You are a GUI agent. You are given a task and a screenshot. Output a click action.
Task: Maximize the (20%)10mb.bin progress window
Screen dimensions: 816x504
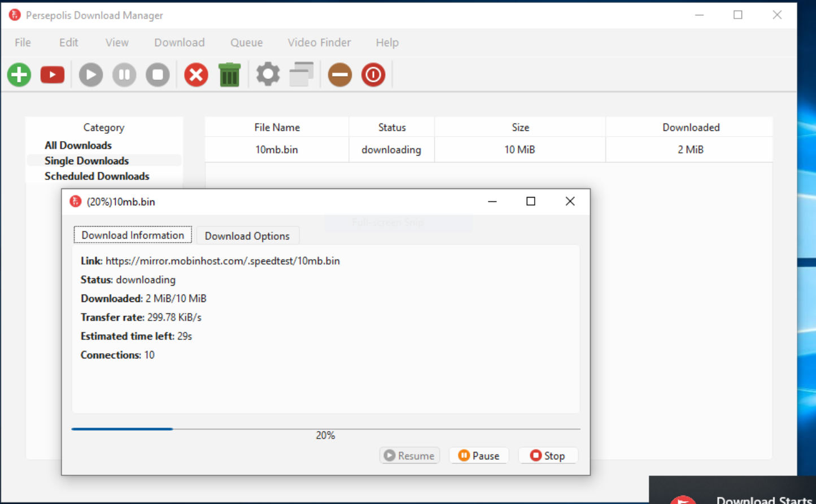[531, 201]
